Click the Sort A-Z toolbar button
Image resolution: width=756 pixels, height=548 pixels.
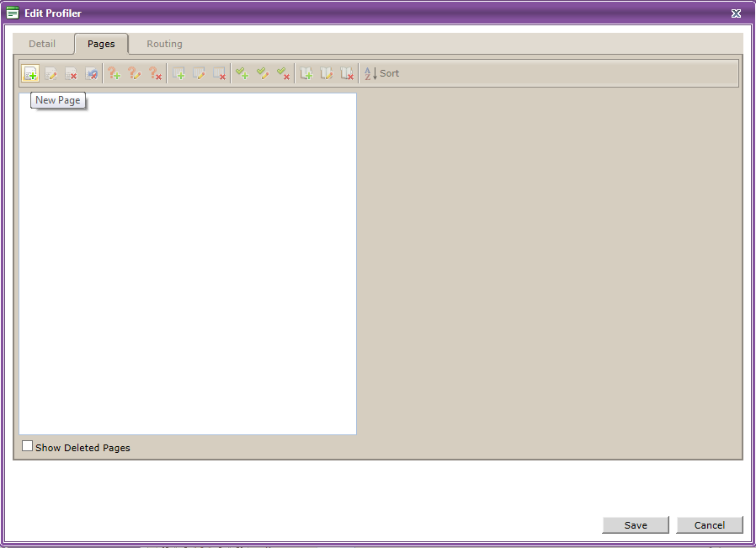[381, 73]
